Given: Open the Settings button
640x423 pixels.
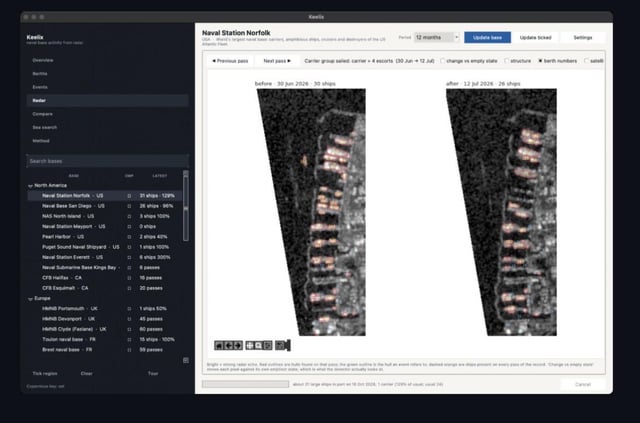Looking at the screenshot, I should [583, 38].
